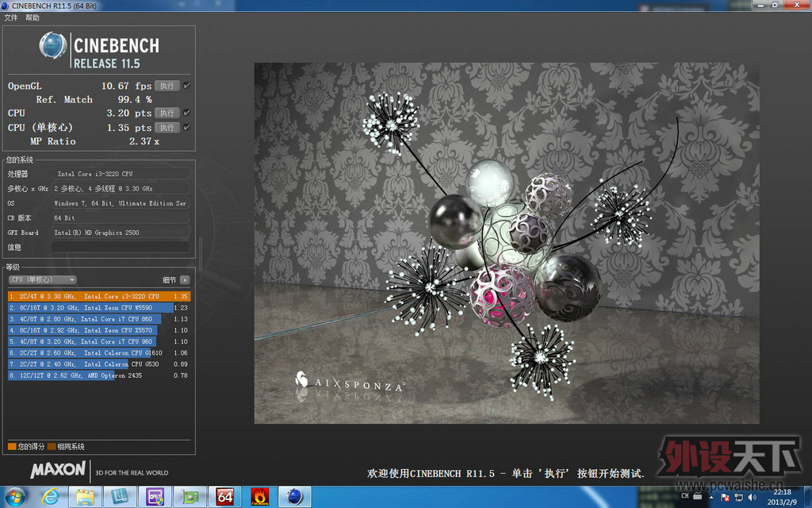
Task: Toggle the CPU test checkbox
Action: [x=187, y=113]
